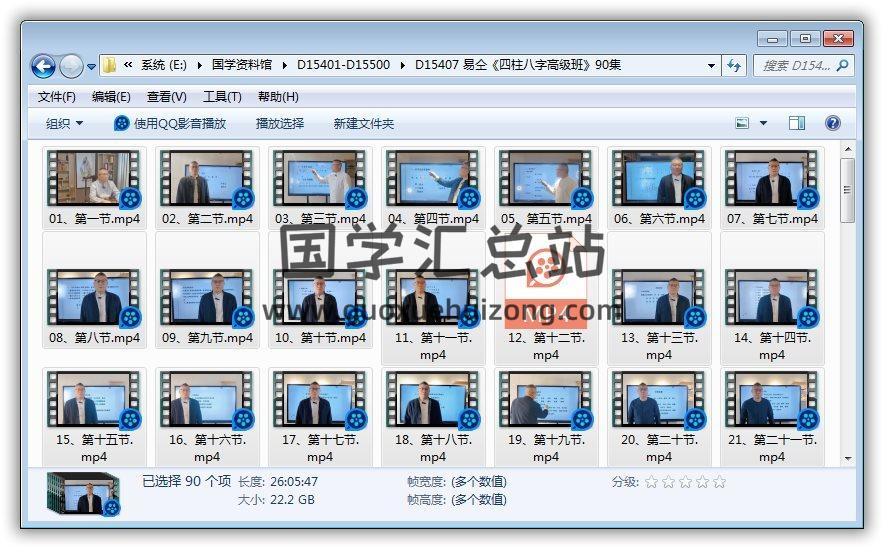Image resolution: width=884 pixels, height=549 pixels.
Task: Select video 06、第六节.mp4
Action: click(x=659, y=188)
